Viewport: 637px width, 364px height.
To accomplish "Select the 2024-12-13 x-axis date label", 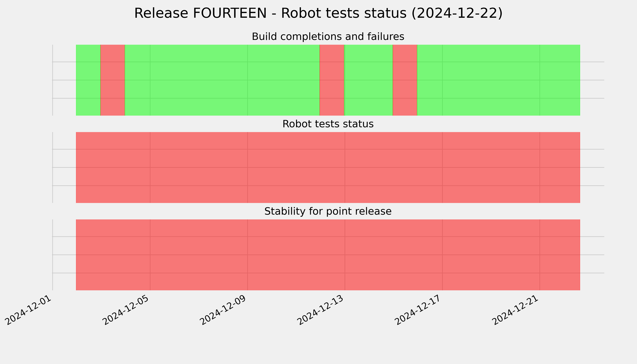I will coord(322,310).
